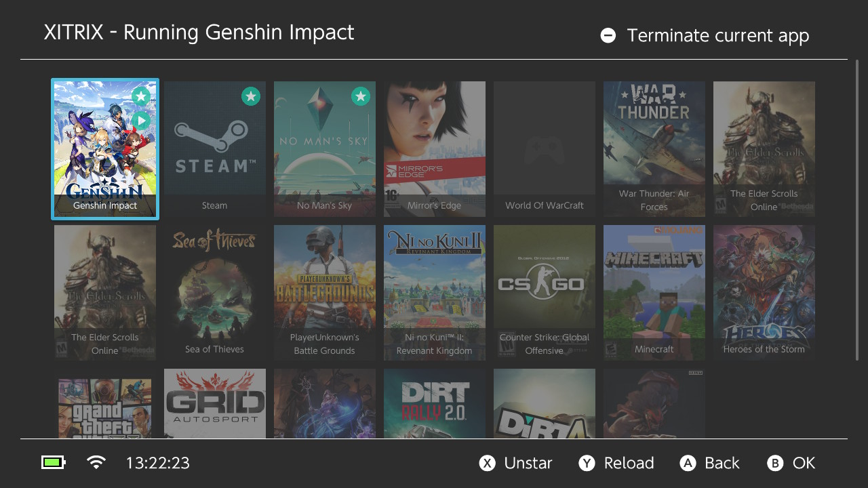Click the battery status icon
Image resolution: width=868 pixels, height=488 pixels.
click(54, 463)
